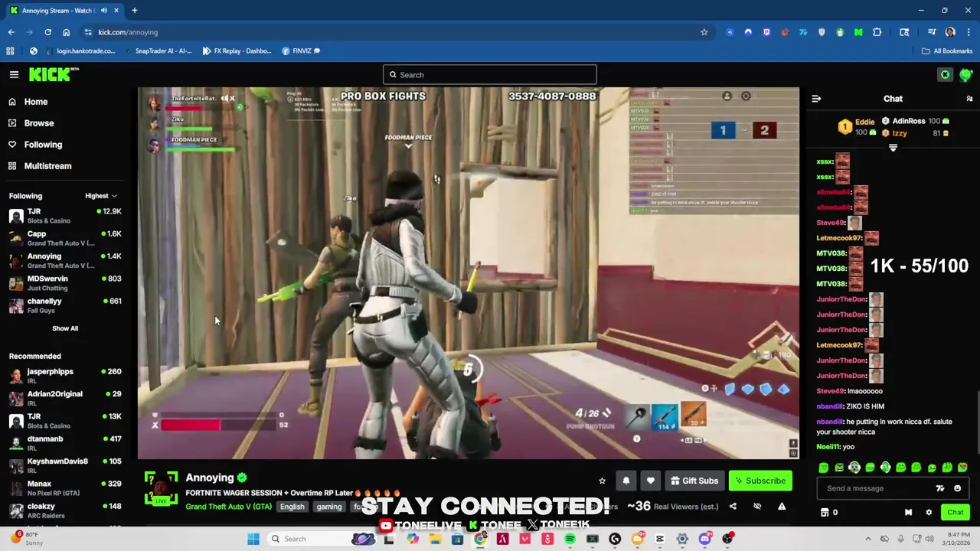Go to the Following page

[x=43, y=145]
